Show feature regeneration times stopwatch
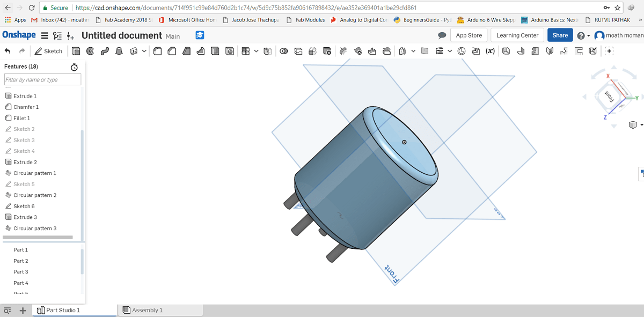Viewport: 644px width, 317px height. 74,67
